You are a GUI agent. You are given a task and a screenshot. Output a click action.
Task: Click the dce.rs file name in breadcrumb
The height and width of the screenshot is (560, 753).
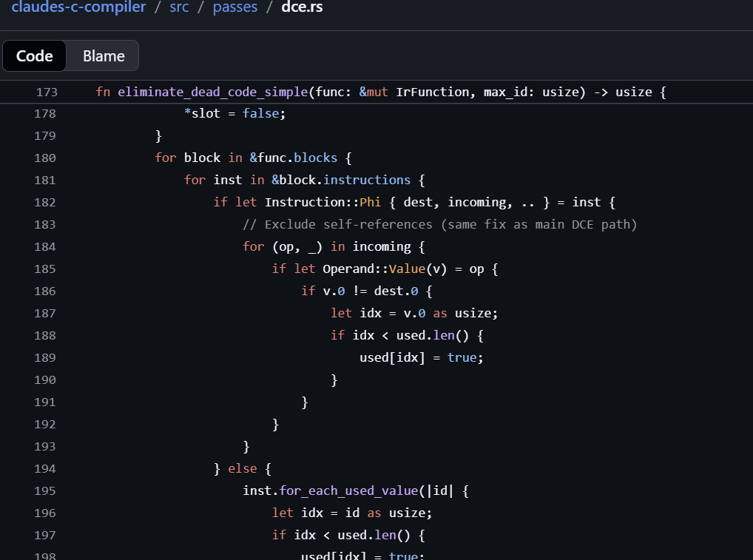coord(302,7)
